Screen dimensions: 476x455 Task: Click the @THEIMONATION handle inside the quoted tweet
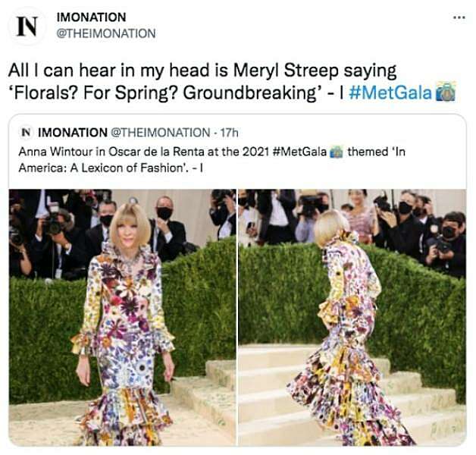tap(161, 132)
